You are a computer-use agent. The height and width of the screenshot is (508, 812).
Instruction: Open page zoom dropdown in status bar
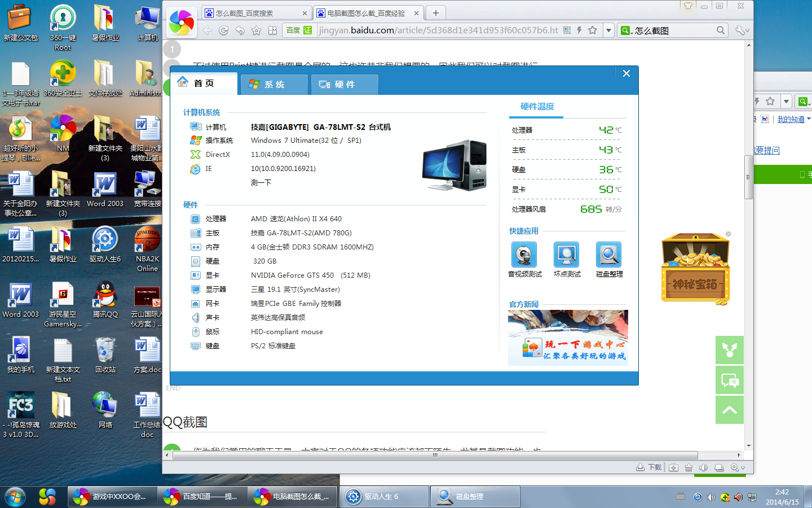(738, 467)
